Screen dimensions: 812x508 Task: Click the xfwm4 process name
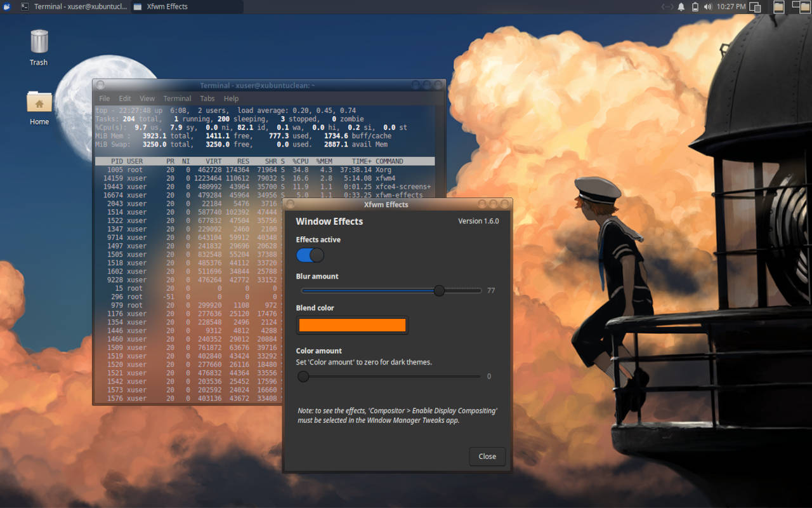[x=385, y=178]
